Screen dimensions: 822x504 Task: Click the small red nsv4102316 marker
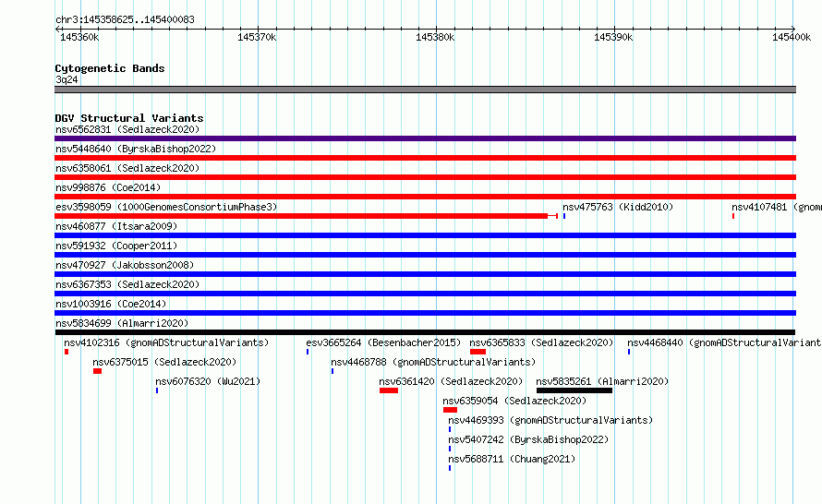tap(66, 352)
